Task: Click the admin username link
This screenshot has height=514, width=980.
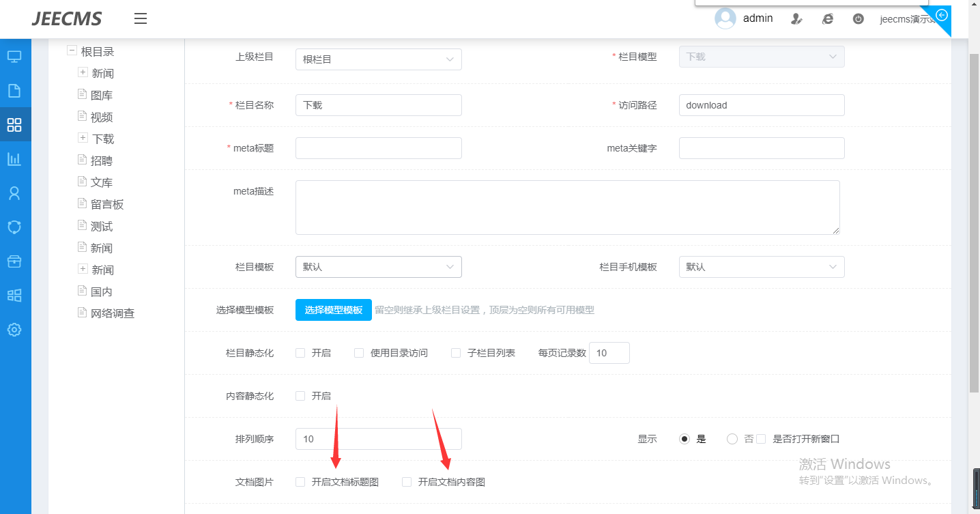Action: (x=758, y=18)
